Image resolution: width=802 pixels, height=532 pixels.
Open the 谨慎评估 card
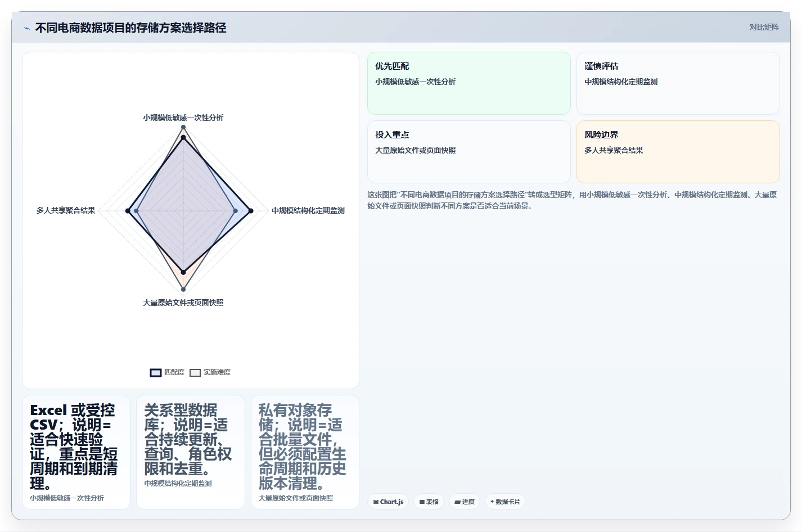[678, 83]
